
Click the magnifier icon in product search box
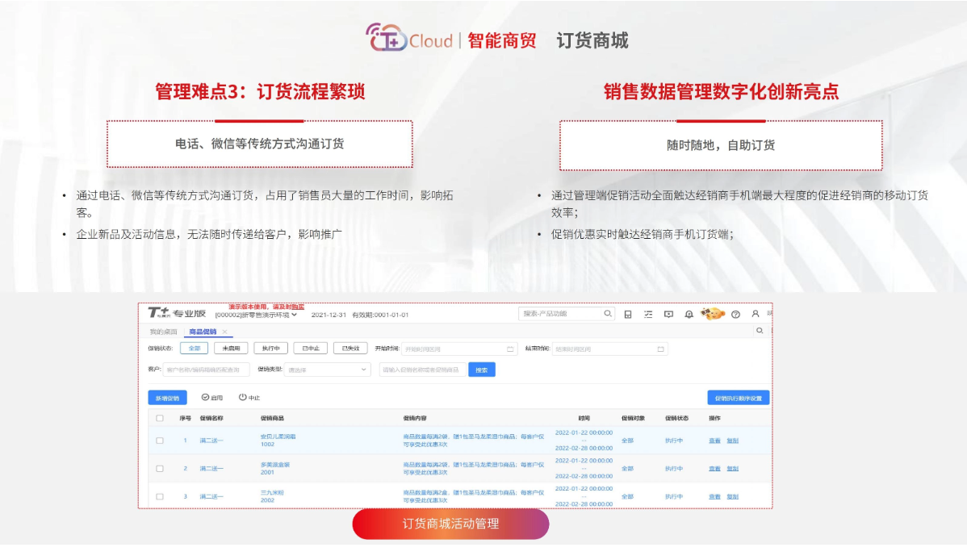[608, 314]
